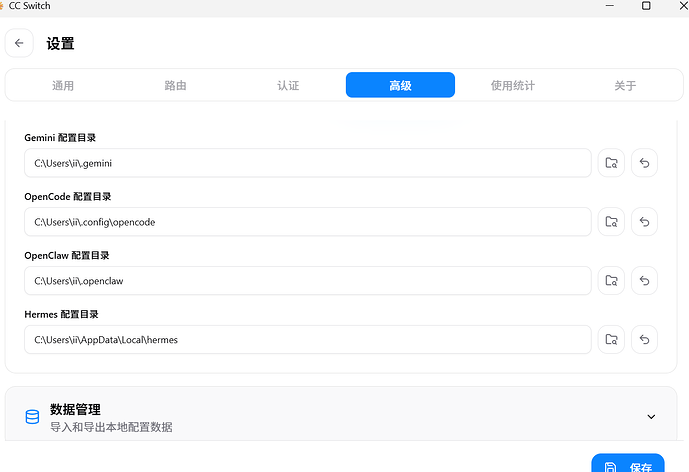Reset OpenCode config directory to default

click(644, 222)
